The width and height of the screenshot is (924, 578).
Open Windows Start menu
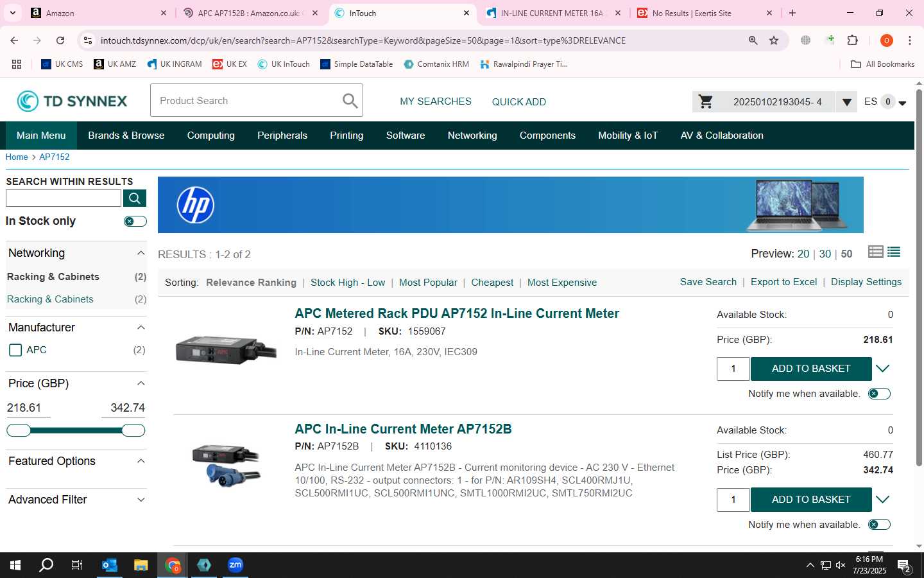[15, 565]
